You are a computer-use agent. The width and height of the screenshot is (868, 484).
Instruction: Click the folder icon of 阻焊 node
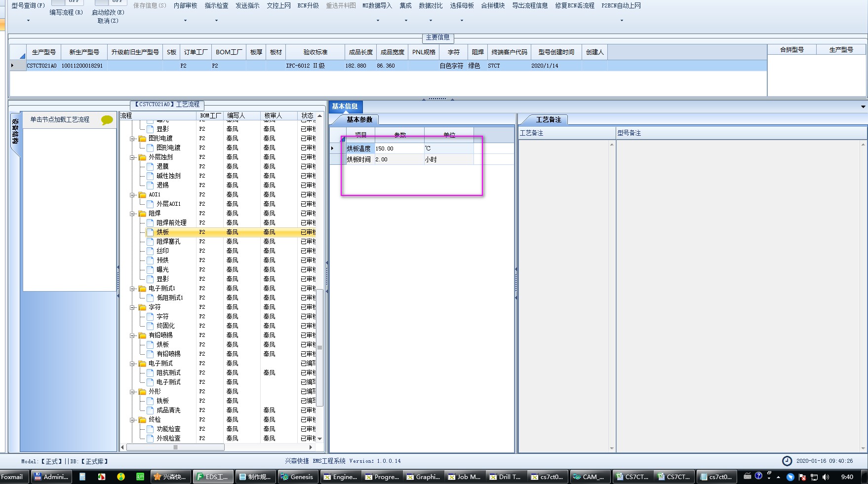tap(142, 214)
